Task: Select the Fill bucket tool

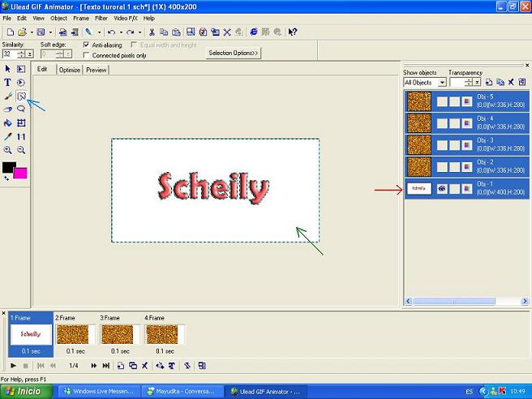Action: coord(7,122)
